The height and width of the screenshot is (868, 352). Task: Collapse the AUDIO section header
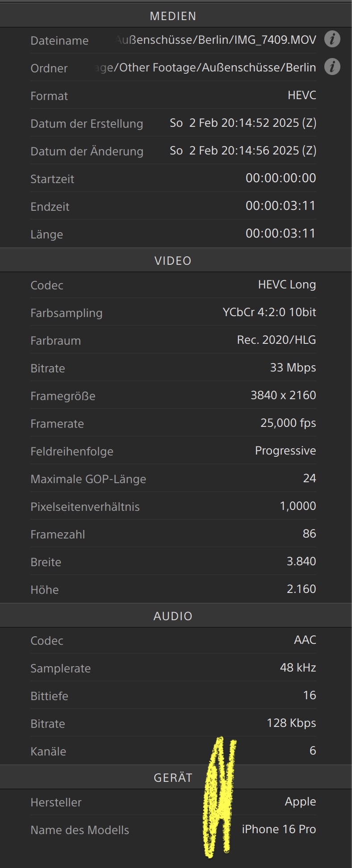coord(176,616)
